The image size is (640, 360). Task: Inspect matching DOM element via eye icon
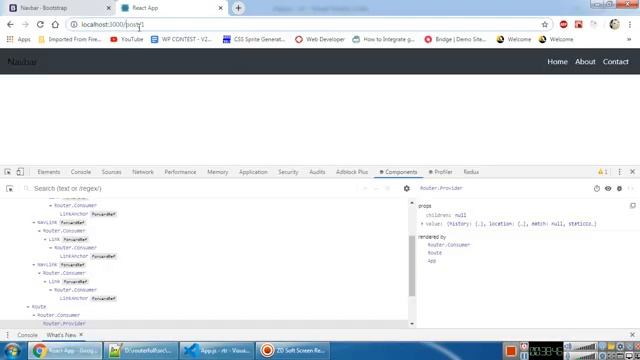coord(608,189)
